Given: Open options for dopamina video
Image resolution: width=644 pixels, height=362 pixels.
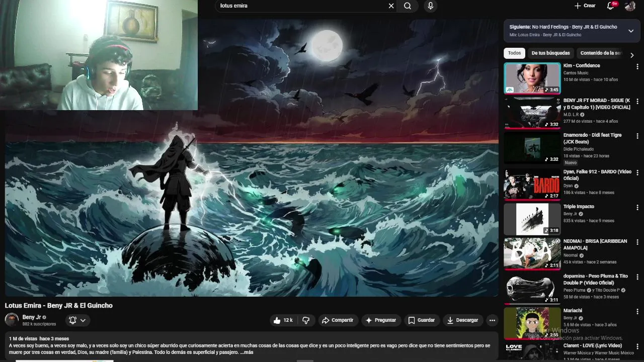Looking at the screenshot, I should click(637, 277).
